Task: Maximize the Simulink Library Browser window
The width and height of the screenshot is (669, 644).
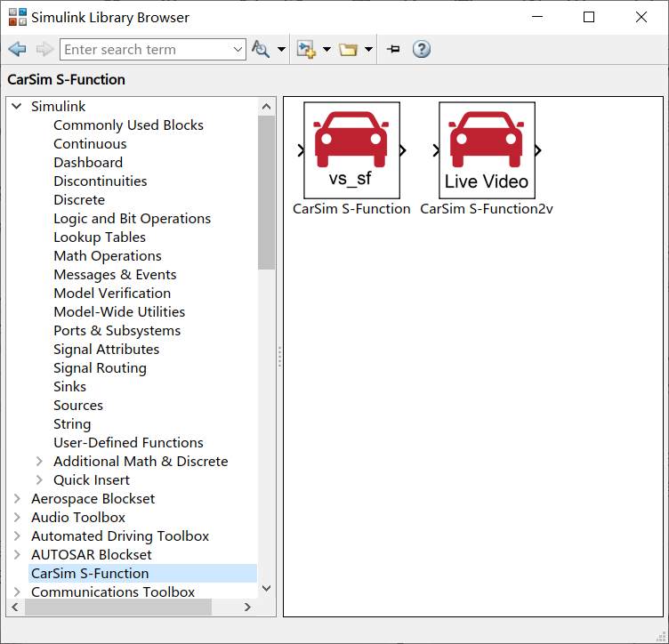Action: tap(589, 17)
